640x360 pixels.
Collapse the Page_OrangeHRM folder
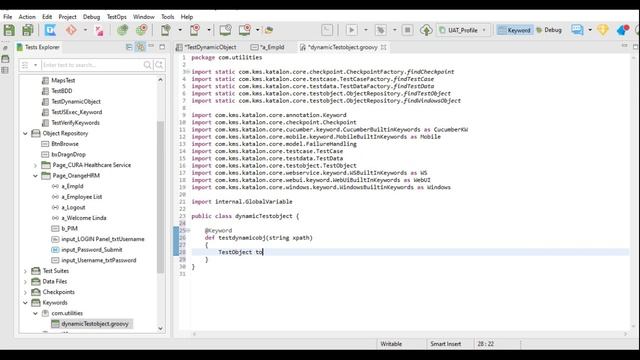point(36,176)
